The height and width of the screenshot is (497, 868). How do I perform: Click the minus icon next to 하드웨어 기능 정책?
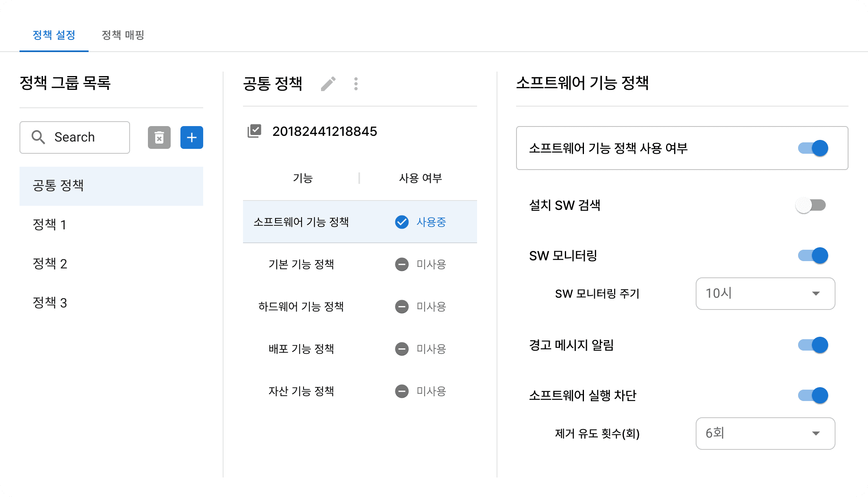click(401, 307)
